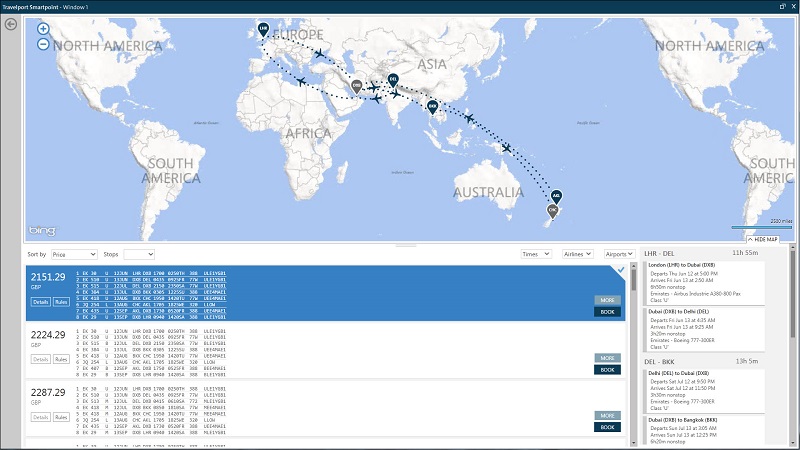Click the plane icon over eastern Europe
The width and height of the screenshot is (800, 450).
319,53
